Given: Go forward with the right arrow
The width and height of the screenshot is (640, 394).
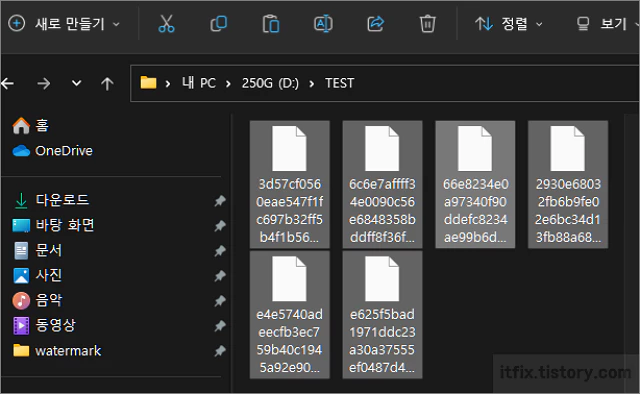Looking at the screenshot, I should coord(43,84).
